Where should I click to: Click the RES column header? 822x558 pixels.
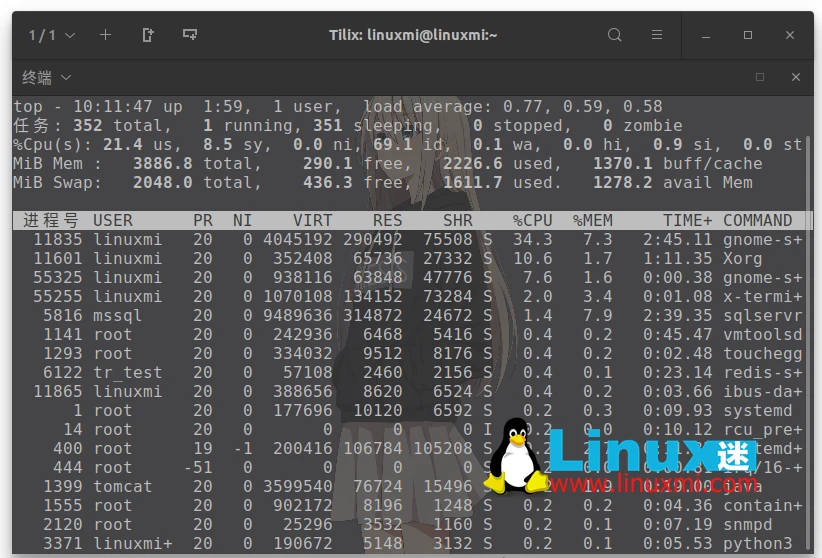pos(387,220)
